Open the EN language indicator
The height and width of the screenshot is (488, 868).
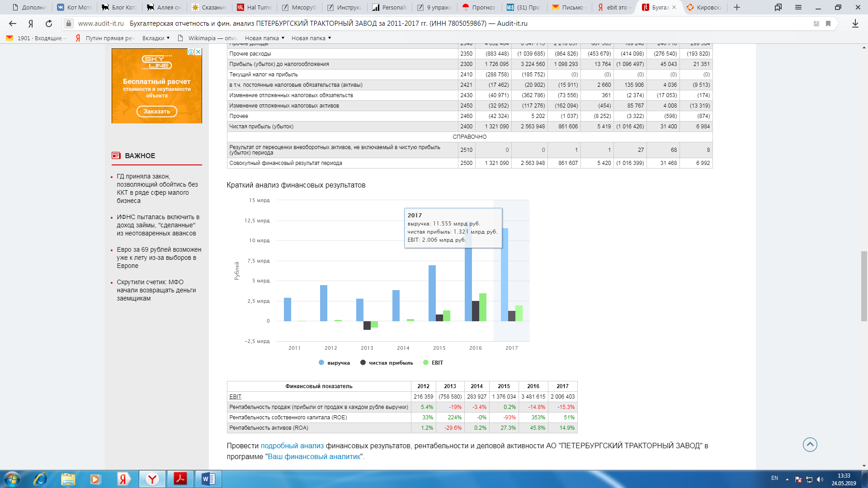[774, 478]
